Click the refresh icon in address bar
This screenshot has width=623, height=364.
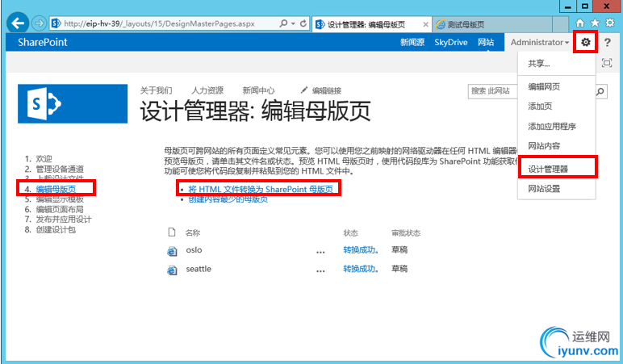pos(303,23)
